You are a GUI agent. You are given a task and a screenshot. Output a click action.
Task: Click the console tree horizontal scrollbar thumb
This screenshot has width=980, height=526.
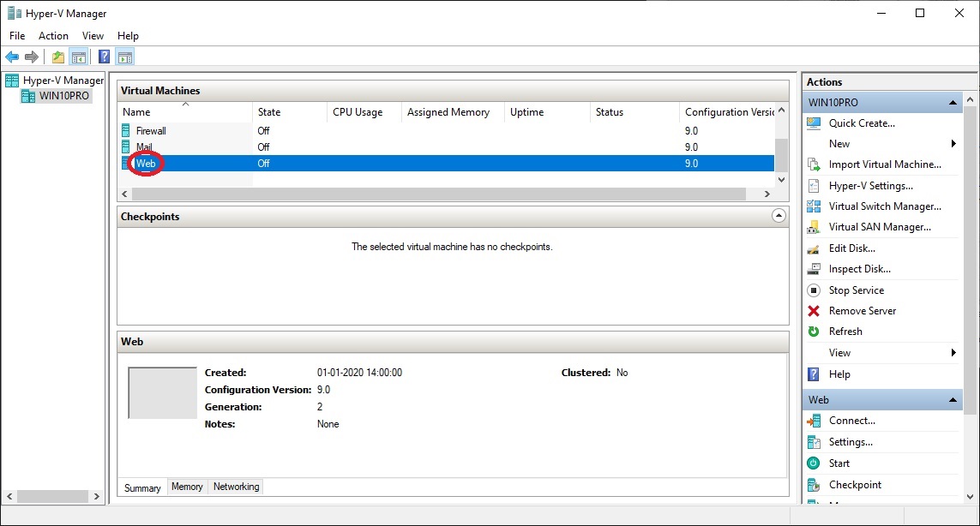52,497
